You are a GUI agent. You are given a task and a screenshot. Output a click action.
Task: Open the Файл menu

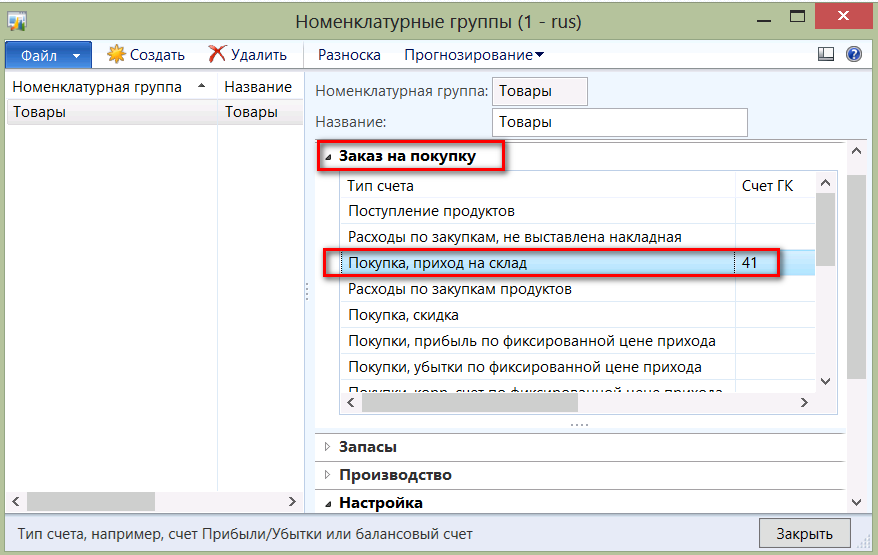pyautogui.click(x=48, y=55)
